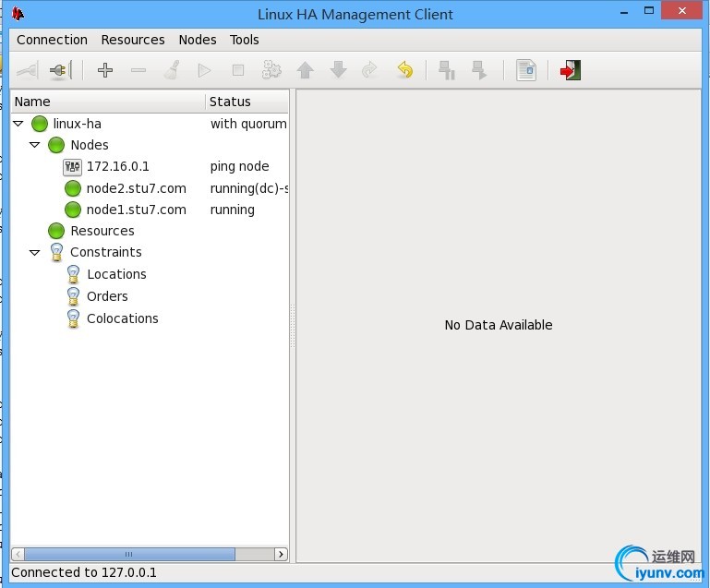Click the grey migrate resource arrow icon

pyautogui.click(x=370, y=70)
